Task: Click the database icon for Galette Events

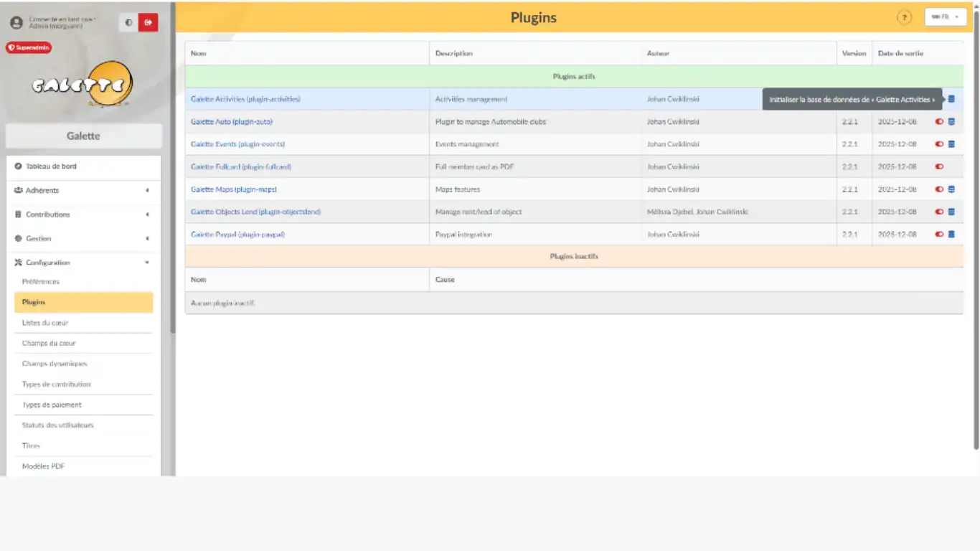Action: pos(951,144)
